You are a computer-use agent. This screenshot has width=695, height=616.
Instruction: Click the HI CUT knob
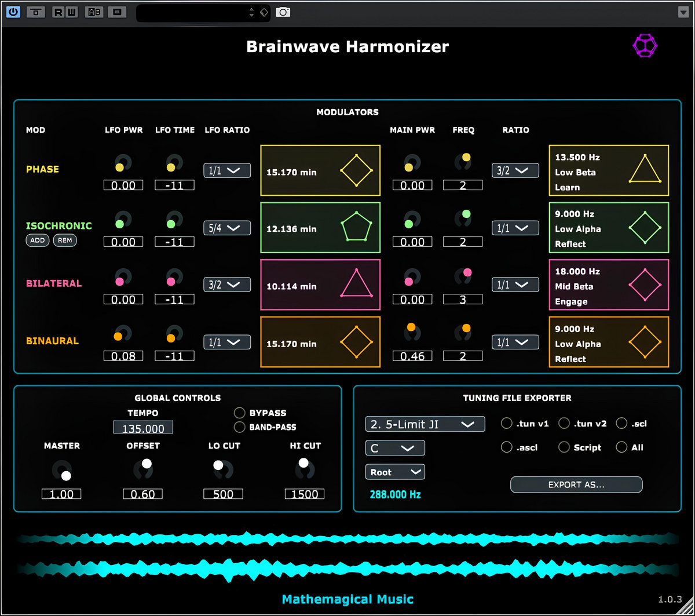click(x=304, y=468)
